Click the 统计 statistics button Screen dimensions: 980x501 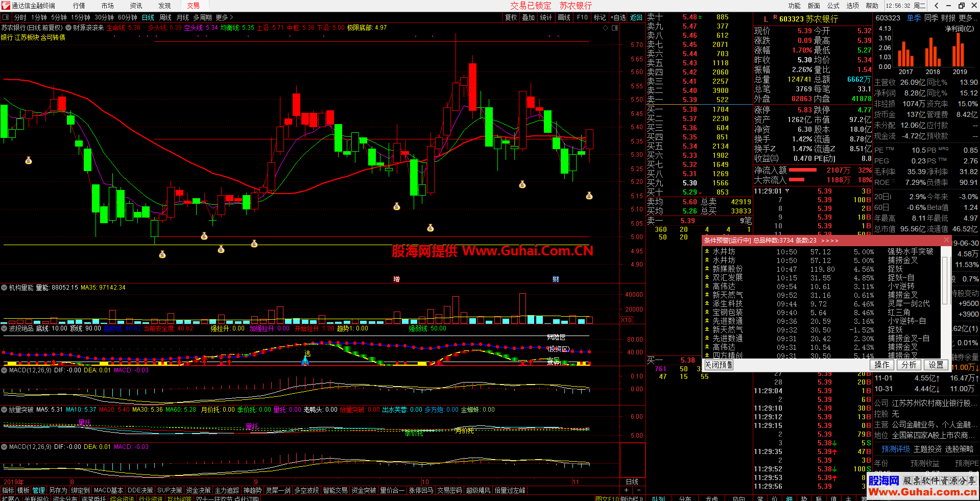click(x=546, y=17)
